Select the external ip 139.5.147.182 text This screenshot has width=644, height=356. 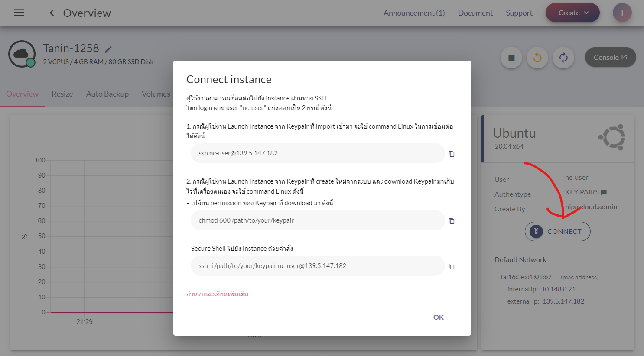(563, 301)
